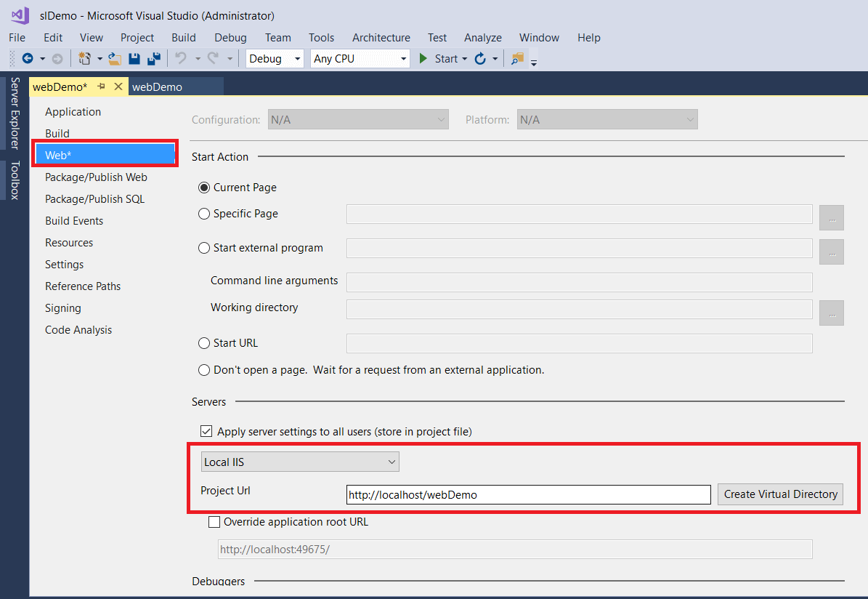This screenshot has height=599, width=868.
Task: Open the Edit menu
Action: [52, 37]
